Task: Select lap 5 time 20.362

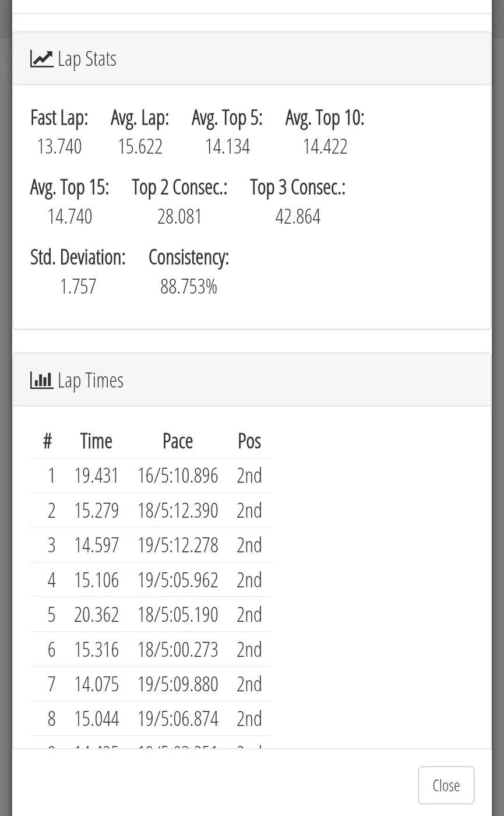Action: [x=96, y=614]
